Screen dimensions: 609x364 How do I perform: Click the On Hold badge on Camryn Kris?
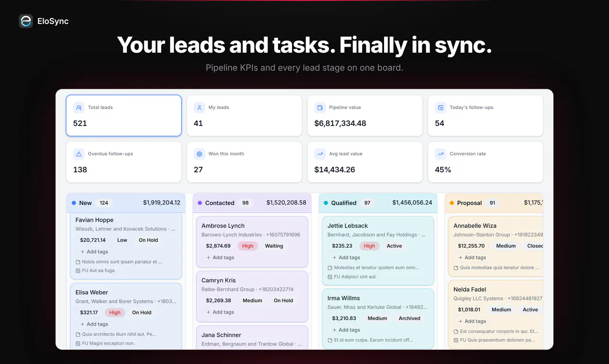tap(283, 301)
